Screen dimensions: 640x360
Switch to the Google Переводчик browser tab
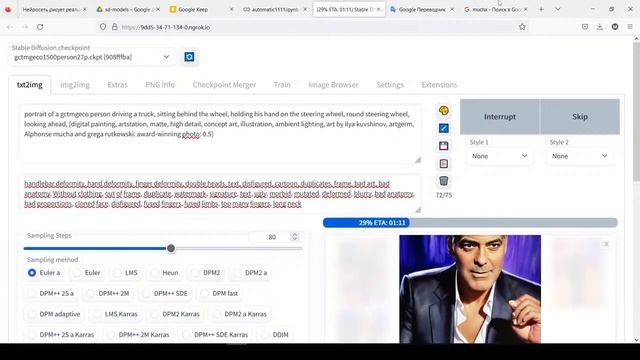tap(422, 9)
